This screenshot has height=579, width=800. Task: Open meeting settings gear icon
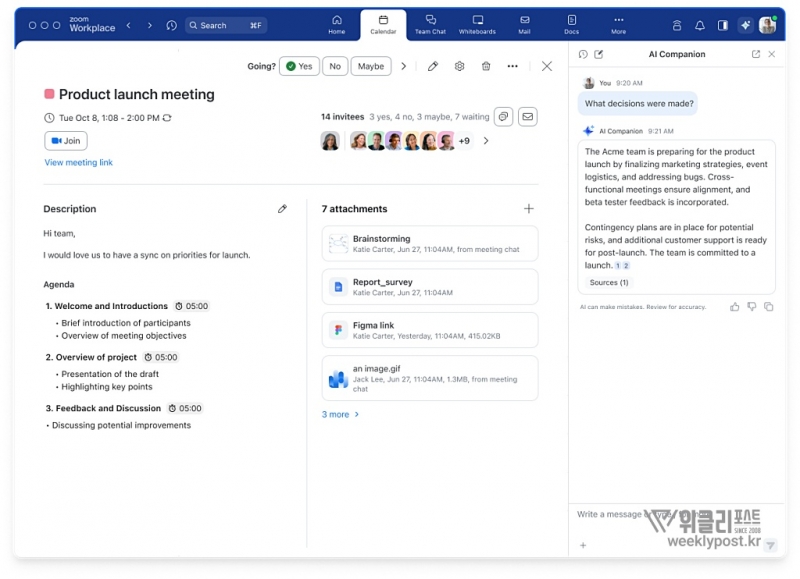[459, 66]
